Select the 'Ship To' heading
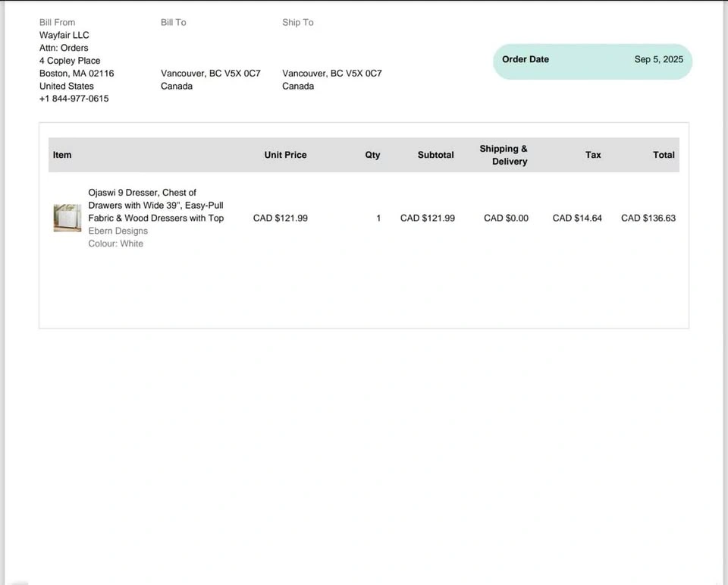The height and width of the screenshot is (585, 728). (297, 22)
